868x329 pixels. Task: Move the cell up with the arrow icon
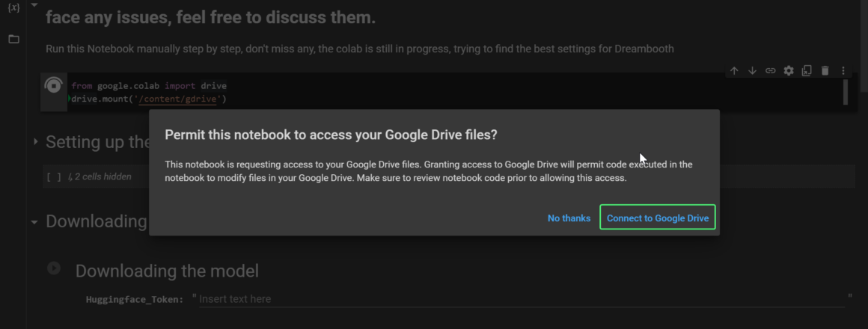coord(734,71)
